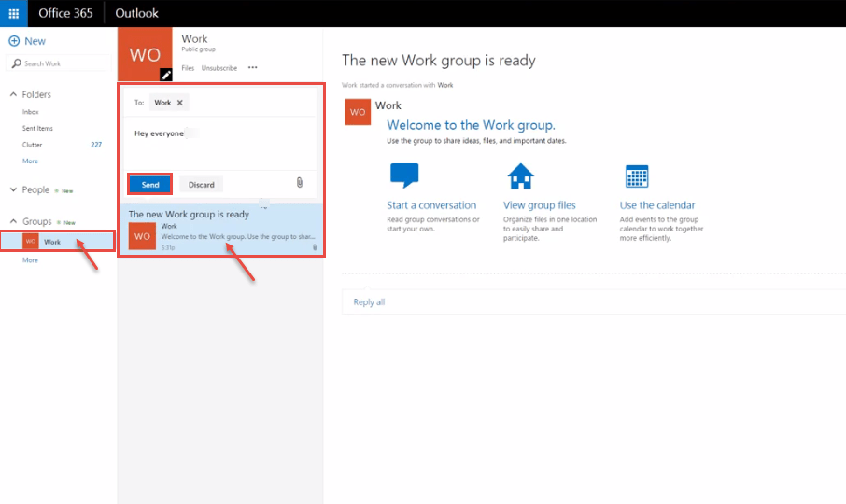Collapse the Folders section

tap(13, 94)
